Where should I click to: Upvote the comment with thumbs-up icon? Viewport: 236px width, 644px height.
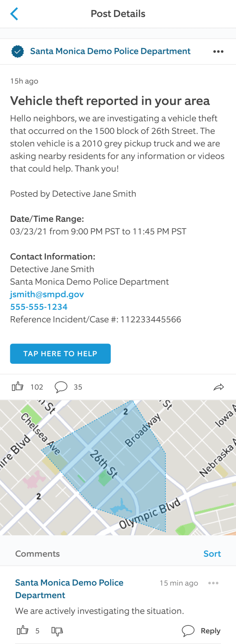(x=23, y=631)
